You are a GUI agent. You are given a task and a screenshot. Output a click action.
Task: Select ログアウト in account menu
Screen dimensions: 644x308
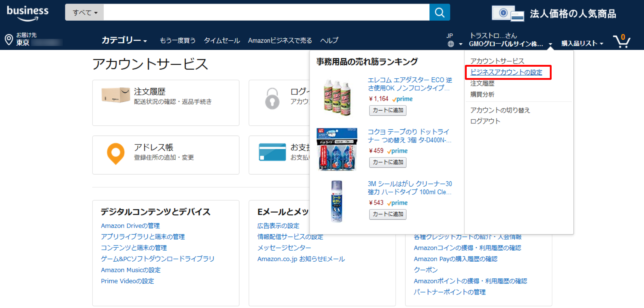click(485, 121)
